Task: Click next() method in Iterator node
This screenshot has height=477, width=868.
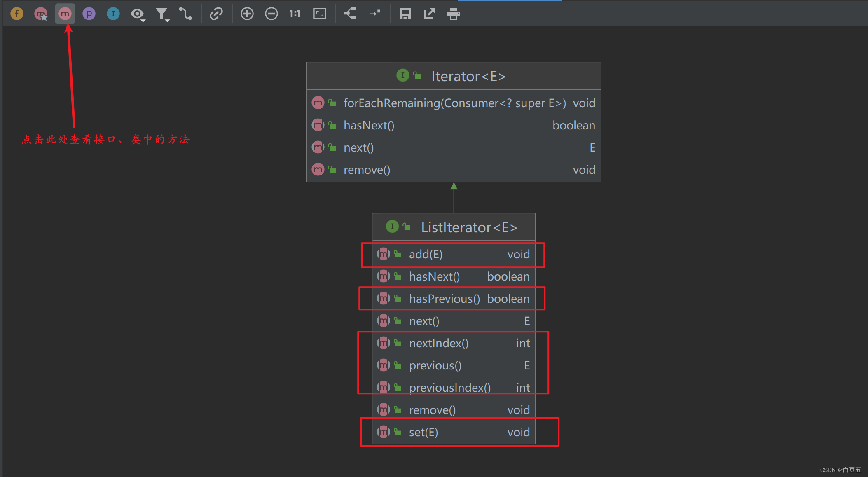Action: 454,147
